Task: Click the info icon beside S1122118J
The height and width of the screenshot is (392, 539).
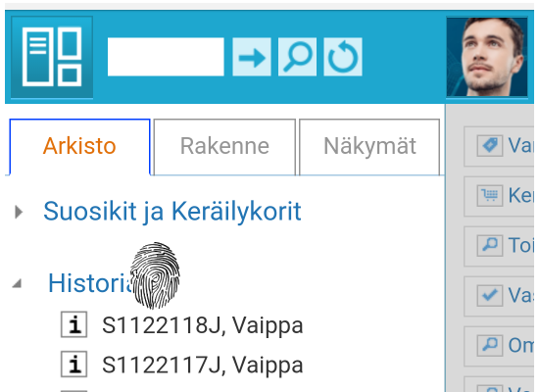Action: pyautogui.click(x=73, y=324)
